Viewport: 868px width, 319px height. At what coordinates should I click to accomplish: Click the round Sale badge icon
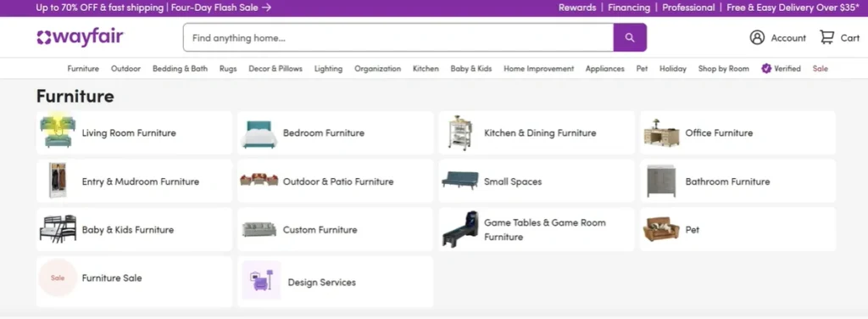(58, 278)
